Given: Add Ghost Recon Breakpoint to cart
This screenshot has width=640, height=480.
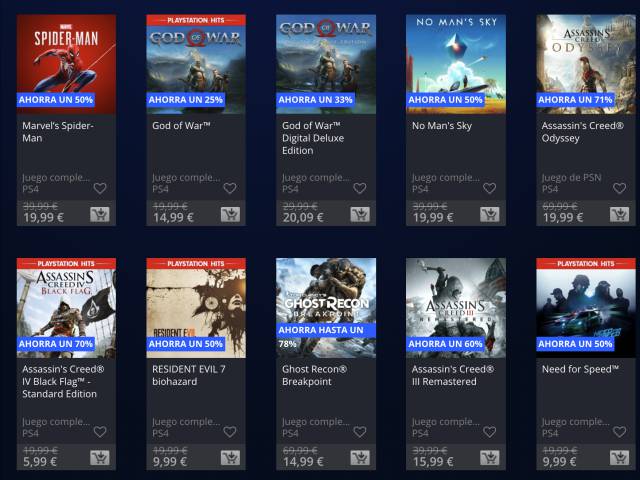Looking at the screenshot, I should (360, 458).
